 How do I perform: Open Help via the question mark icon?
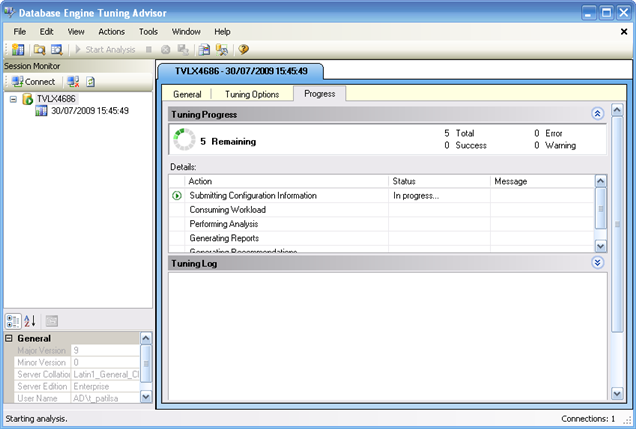[x=243, y=49]
